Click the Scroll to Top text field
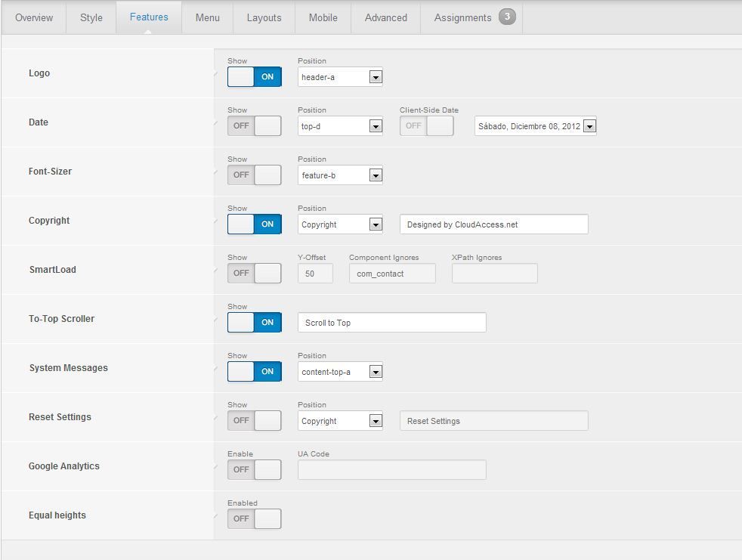 [x=392, y=323]
